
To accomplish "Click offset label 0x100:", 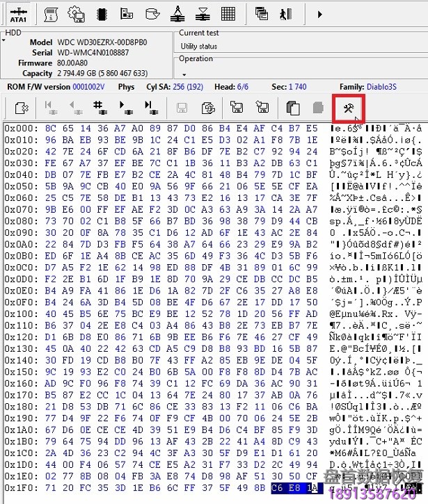I will click(x=21, y=314).
